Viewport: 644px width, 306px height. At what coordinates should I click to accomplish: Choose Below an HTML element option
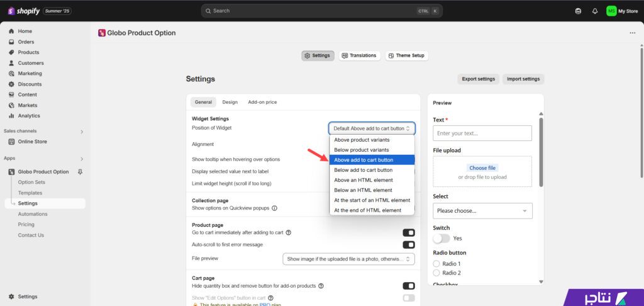coord(372,190)
